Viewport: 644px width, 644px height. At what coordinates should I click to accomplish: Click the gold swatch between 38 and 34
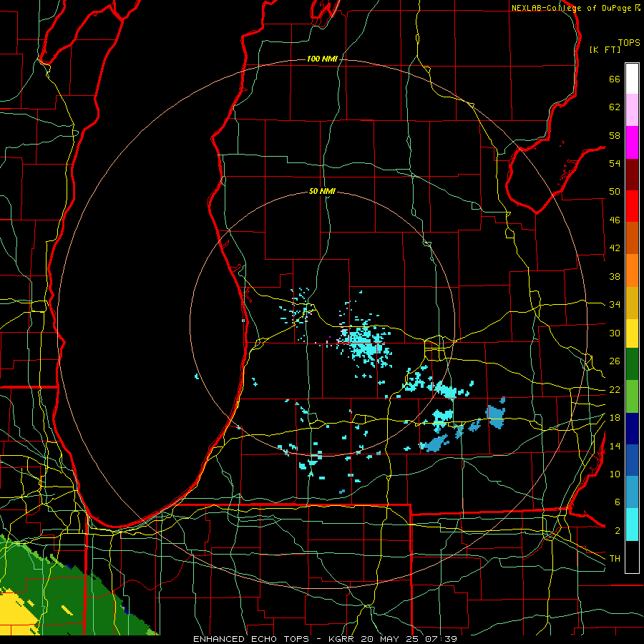(632, 303)
